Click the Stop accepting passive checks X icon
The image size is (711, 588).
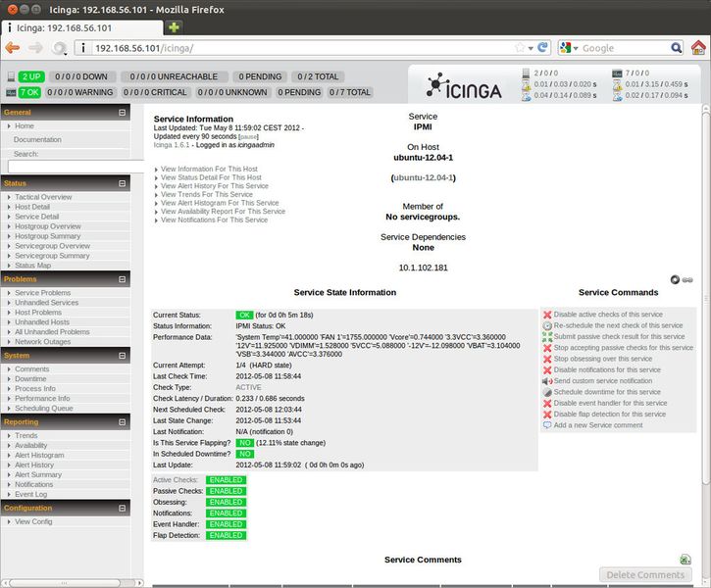pyautogui.click(x=547, y=348)
